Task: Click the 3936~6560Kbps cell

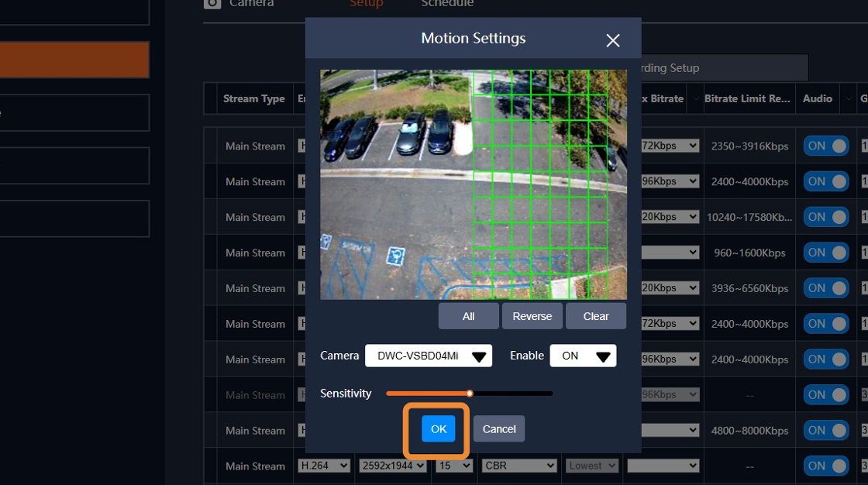Action: tap(749, 288)
